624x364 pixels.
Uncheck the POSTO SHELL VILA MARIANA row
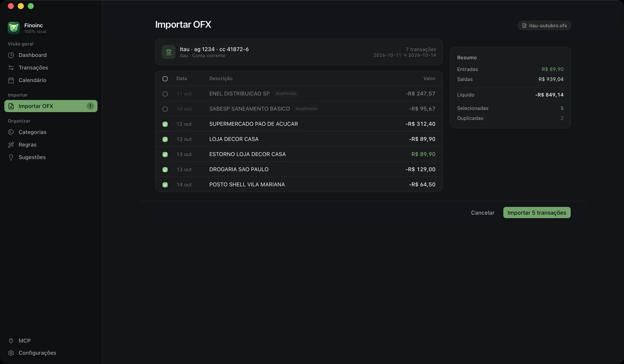click(165, 185)
